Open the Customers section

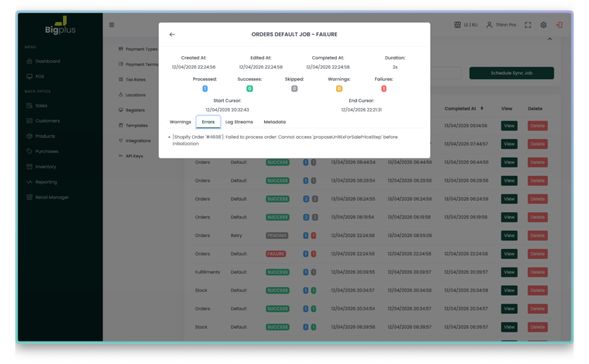pyautogui.click(x=43, y=121)
